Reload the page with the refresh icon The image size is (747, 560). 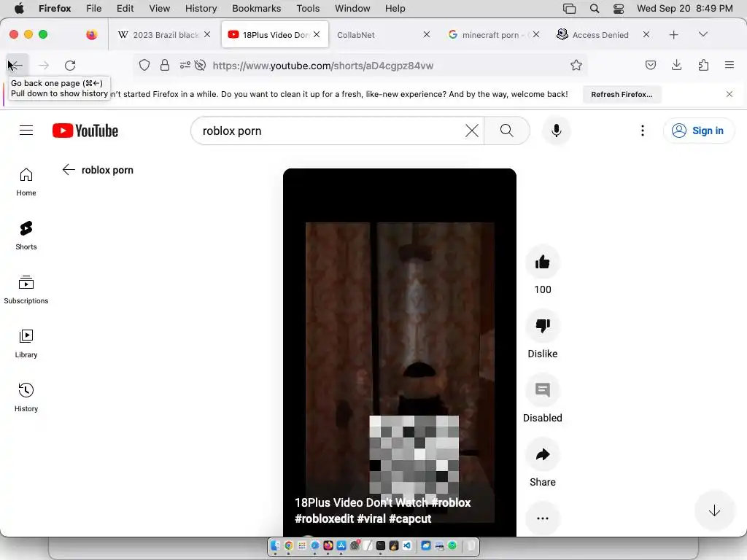(x=71, y=65)
